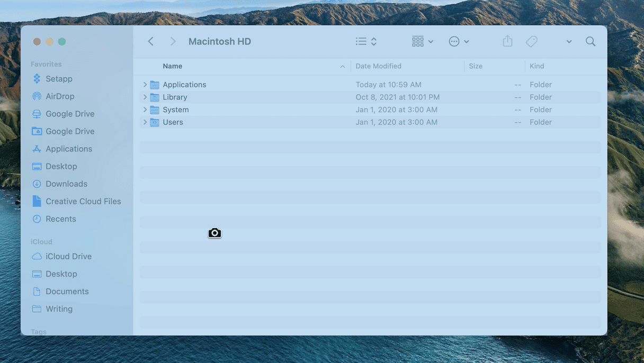Open iCloud Drive in the sidebar

click(x=61, y=256)
